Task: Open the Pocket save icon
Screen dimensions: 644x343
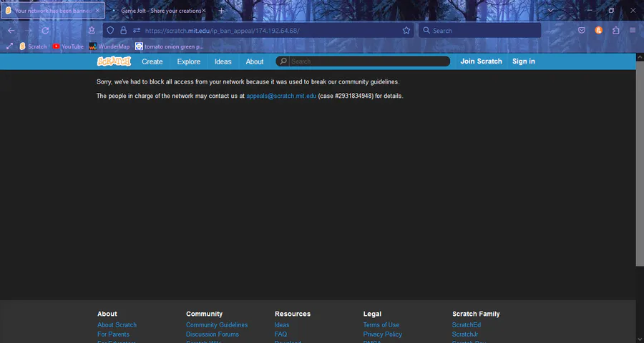Action: tap(582, 30)
